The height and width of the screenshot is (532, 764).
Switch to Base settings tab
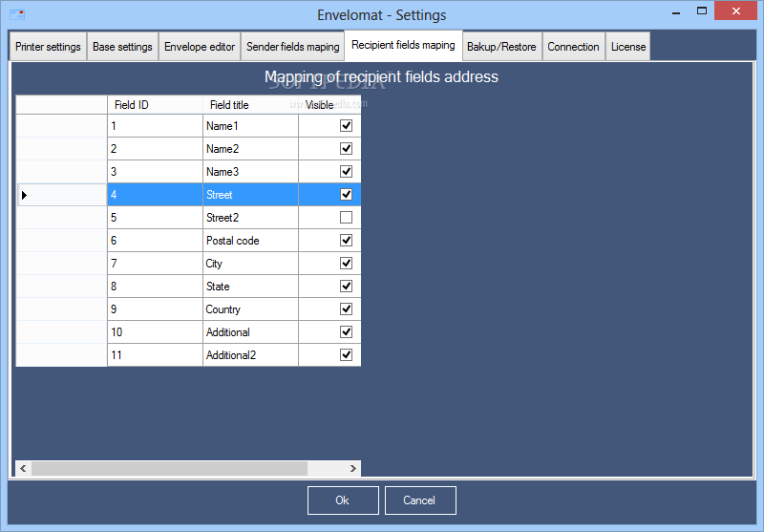coord(122,47)
